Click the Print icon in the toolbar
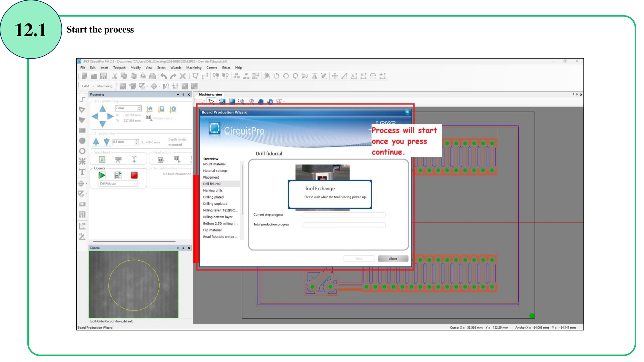This screenshot has height=362, width=644. 153,76
